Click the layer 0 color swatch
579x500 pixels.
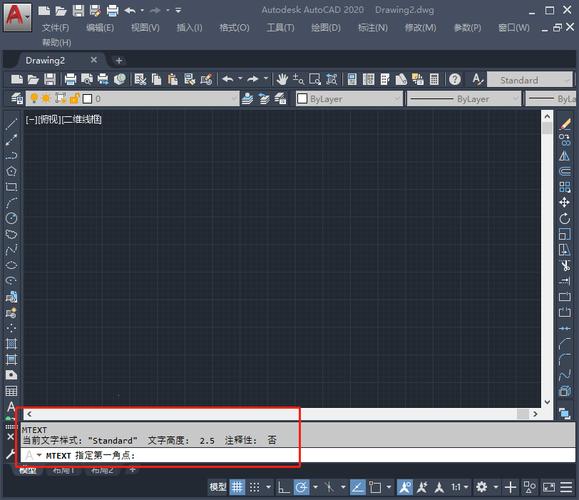pyautogui.click(x=88, y=99)
